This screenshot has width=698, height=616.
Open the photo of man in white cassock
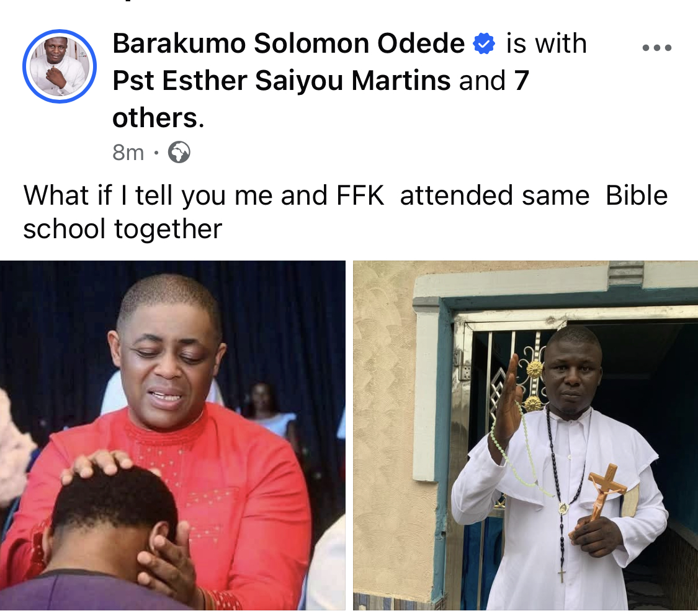[526, 435]
